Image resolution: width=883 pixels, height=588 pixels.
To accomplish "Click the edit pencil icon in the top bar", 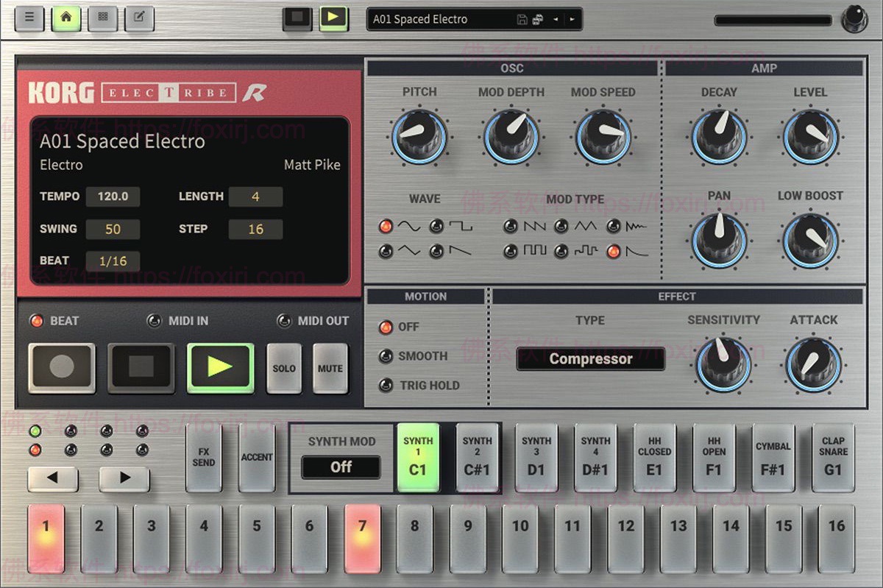I will coord(139,19).
